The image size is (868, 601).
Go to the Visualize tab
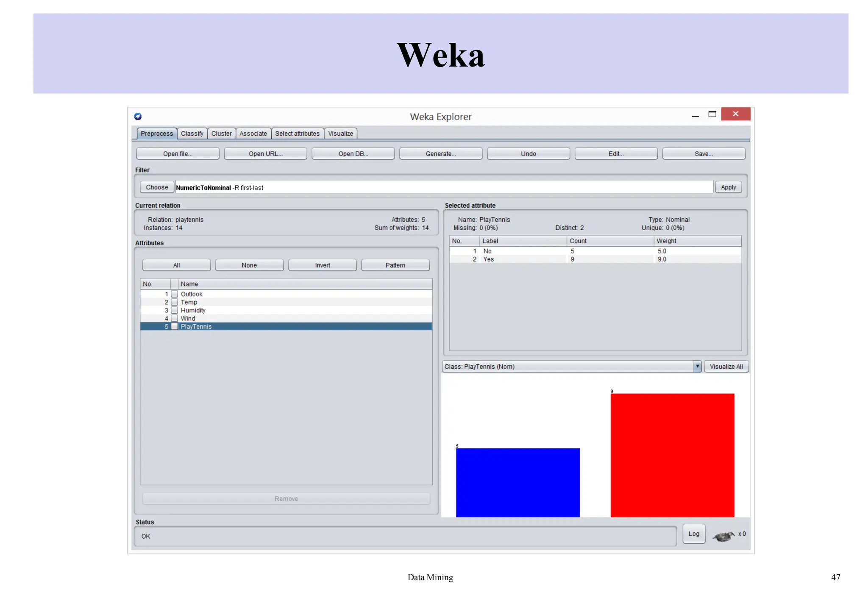(x=340, y=134)
